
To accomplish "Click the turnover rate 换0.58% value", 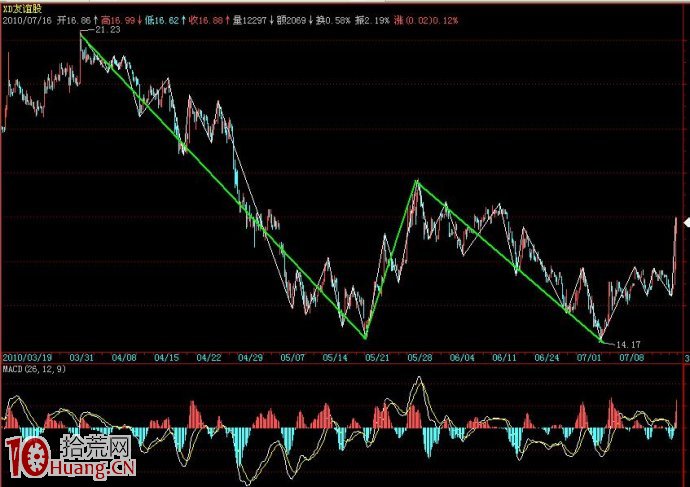I will coord(333,20).
